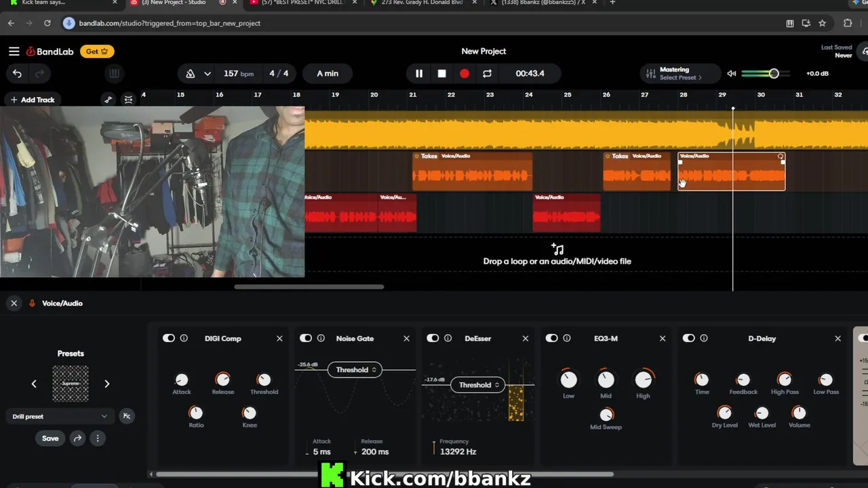Open a new browser tab

pos(612,3)
